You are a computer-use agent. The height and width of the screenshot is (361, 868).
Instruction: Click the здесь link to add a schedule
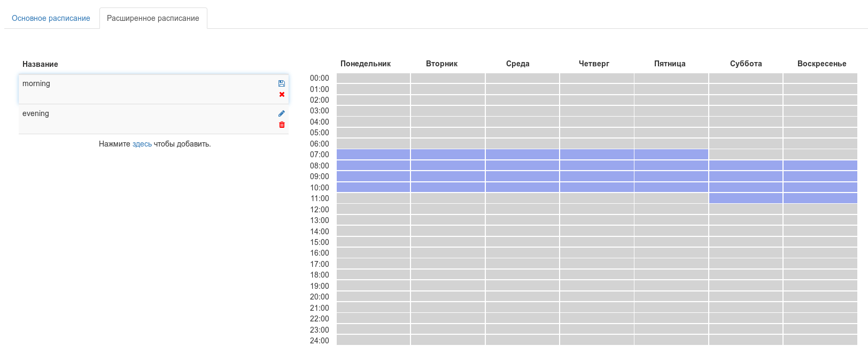(142, 144)
